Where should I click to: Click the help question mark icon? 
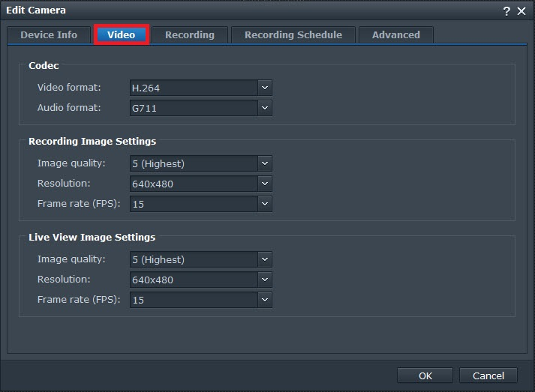point(506,10)
